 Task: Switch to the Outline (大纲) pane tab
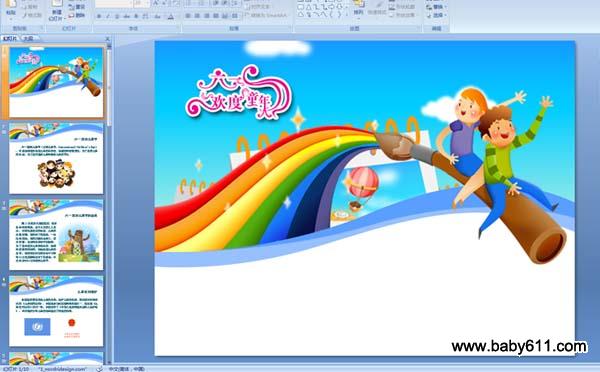[x=29, y=38]
